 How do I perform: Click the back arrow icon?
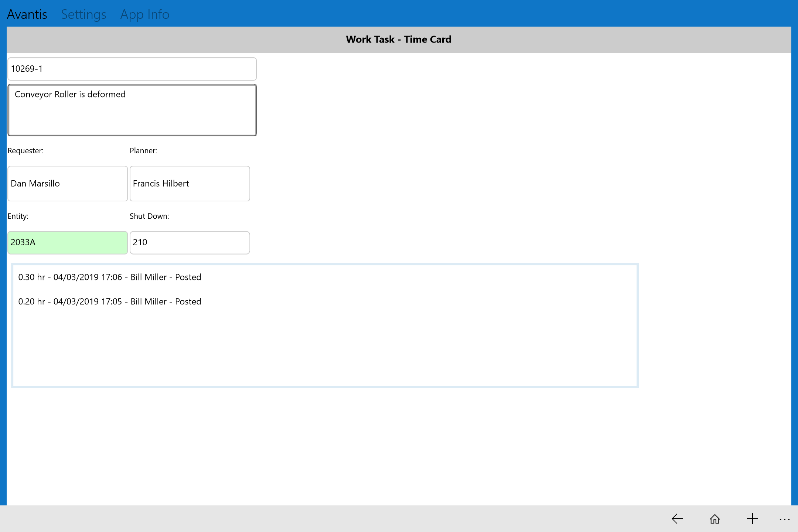(x=677, y=519)
